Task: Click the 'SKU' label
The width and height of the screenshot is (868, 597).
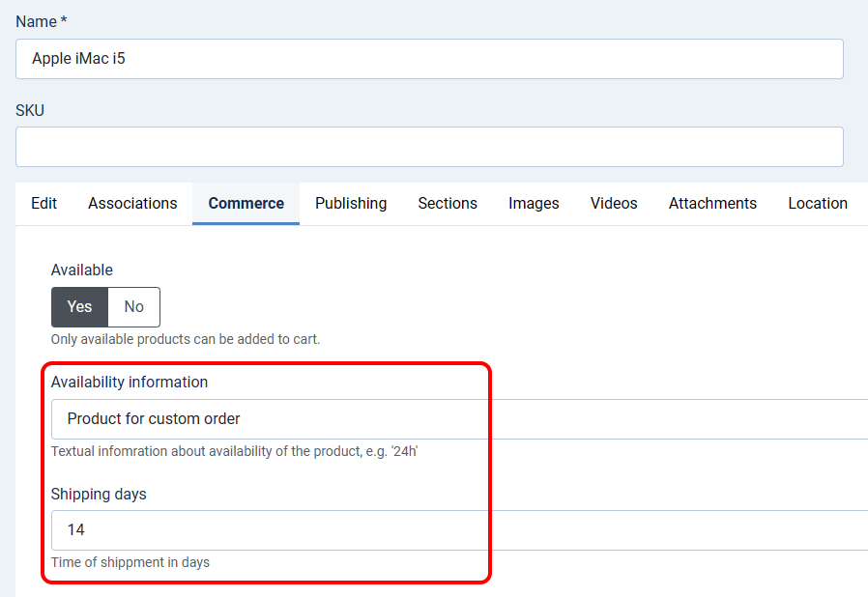Action: (30, 111)
